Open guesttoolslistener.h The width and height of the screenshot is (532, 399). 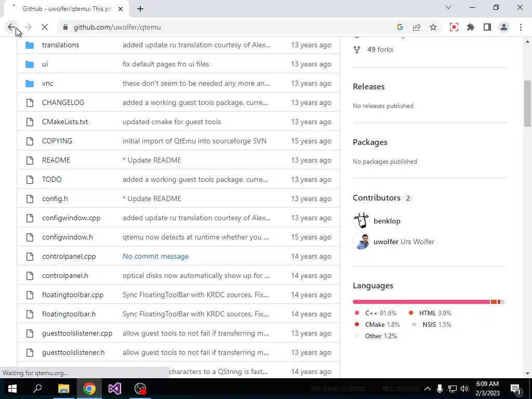click(73, 353)
